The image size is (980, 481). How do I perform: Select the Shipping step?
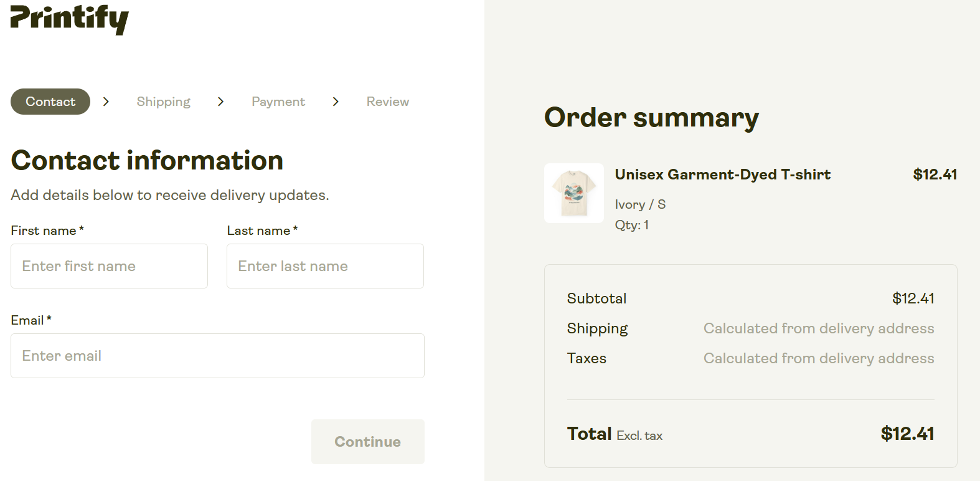(x=163, y=101)
